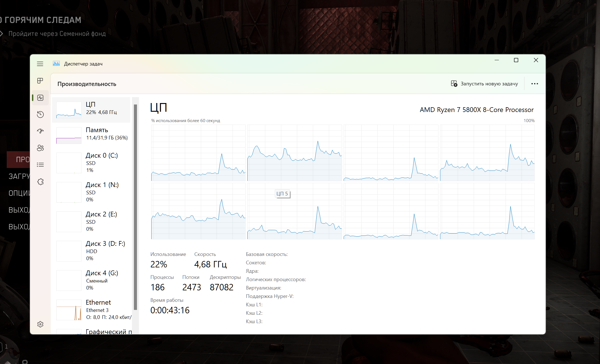Screen dimensions: 600x364
Task: Maximize the Task Manager window
Action: (516, 60)
